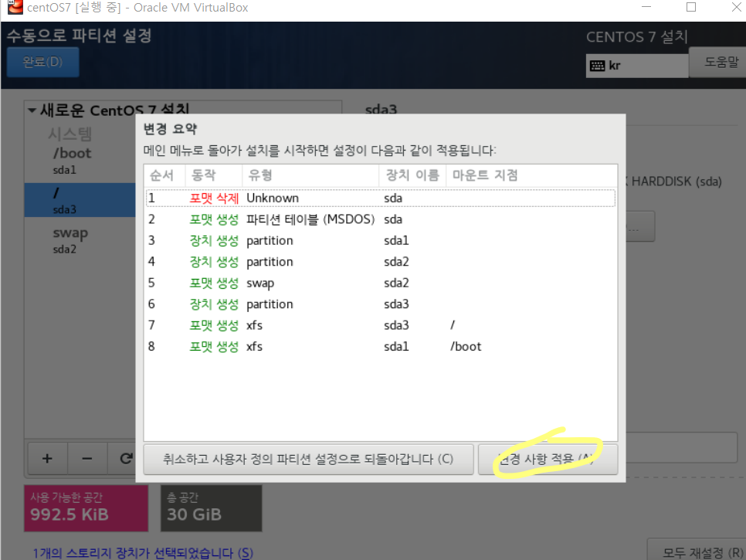746x560 pixels.
Task: Click the HARDDISK (sda) device label
Action: pyautogui.click(x=676, y=182)
